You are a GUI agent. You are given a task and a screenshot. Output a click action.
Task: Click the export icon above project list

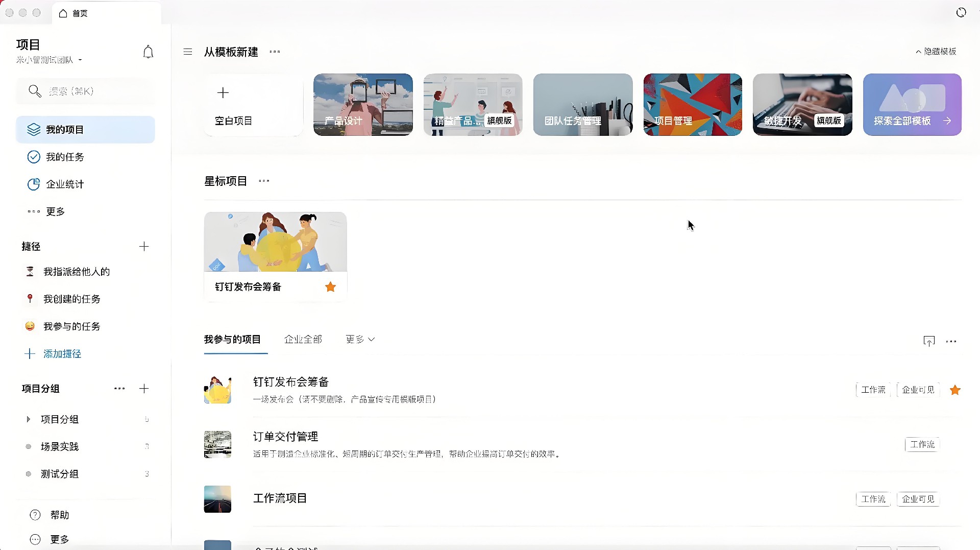928,341
